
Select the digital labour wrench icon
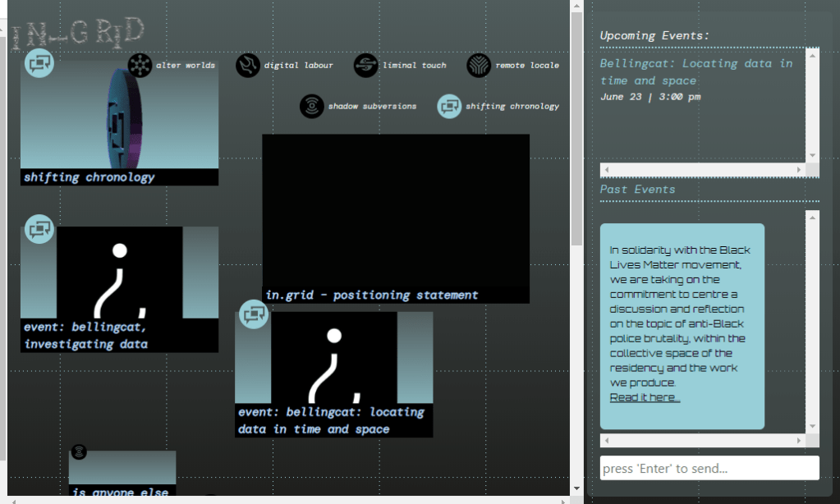(x=248, y=65)
